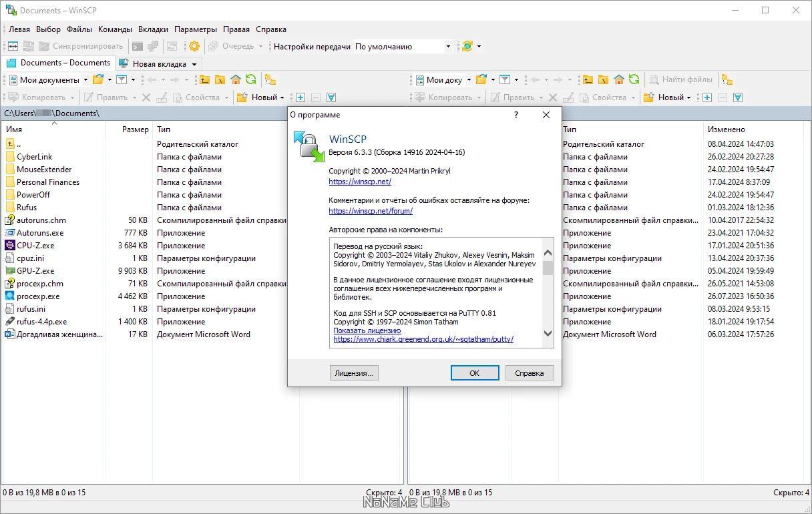Image resolution: width=812 pixels, height=514 pixels.
Task: Click select files plus icon in right panel
Action: coord(707,97)
